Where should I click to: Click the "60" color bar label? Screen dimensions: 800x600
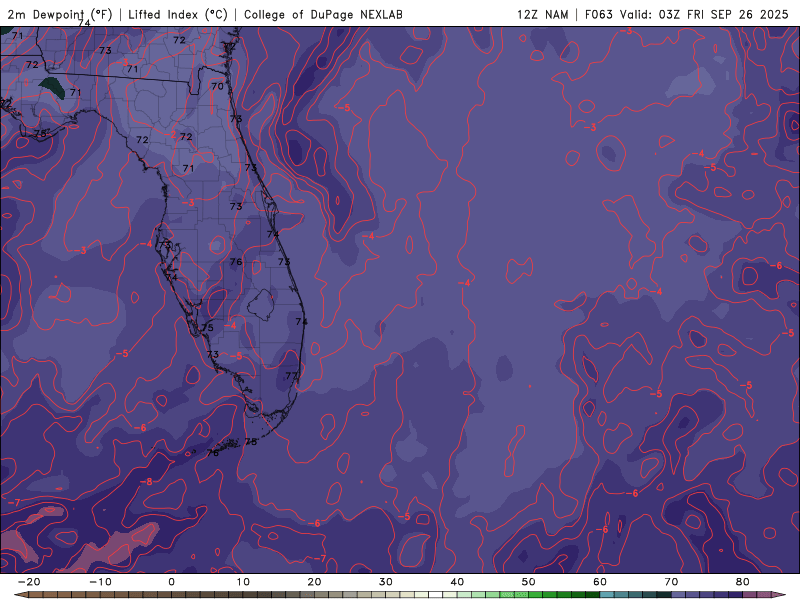600,582
